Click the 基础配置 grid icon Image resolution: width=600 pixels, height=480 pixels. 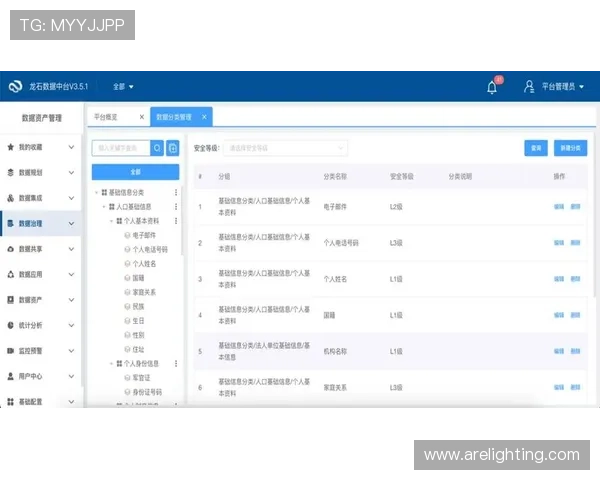pos(11,402)
